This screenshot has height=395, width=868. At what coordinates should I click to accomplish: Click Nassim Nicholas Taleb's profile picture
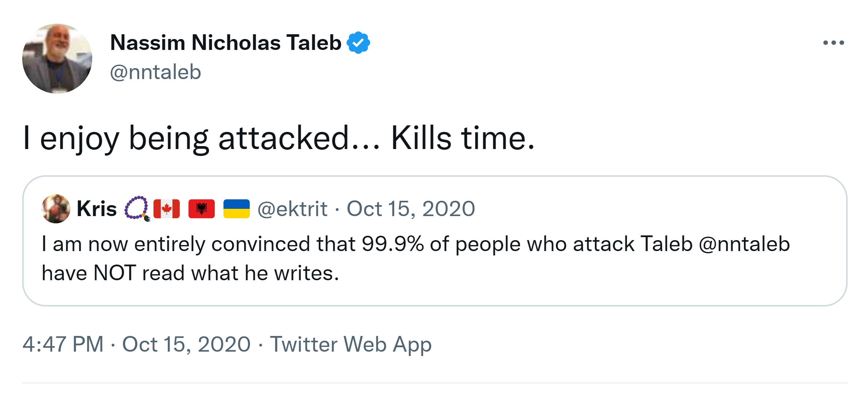(57, 59)
